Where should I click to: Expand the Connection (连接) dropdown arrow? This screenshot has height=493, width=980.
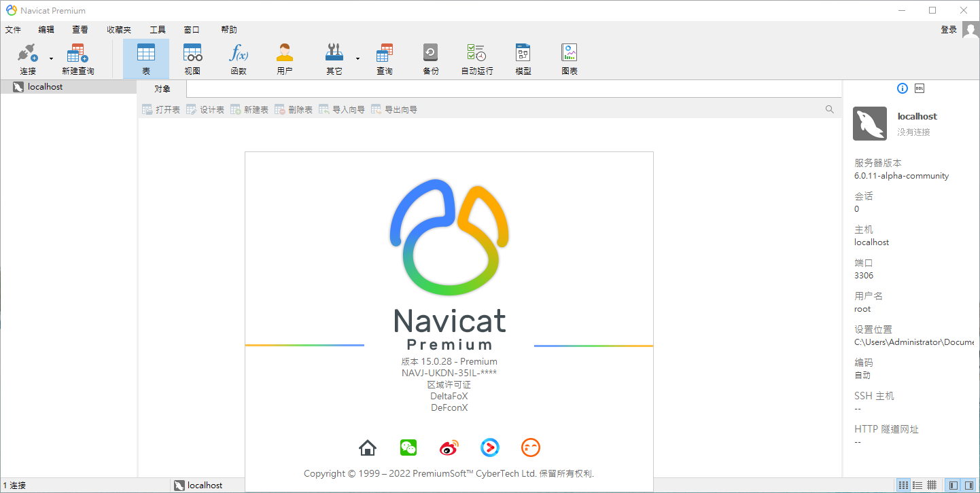tap(51, 58)
